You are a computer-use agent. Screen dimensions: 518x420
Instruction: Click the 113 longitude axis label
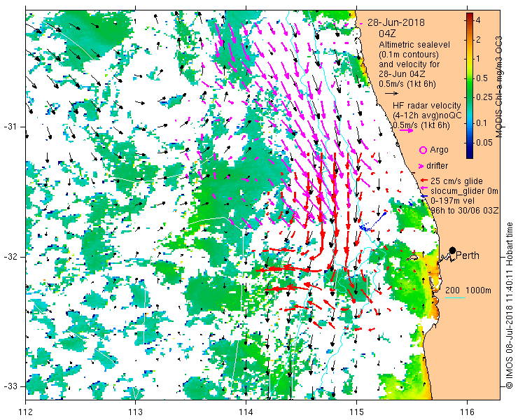[136, 412]
